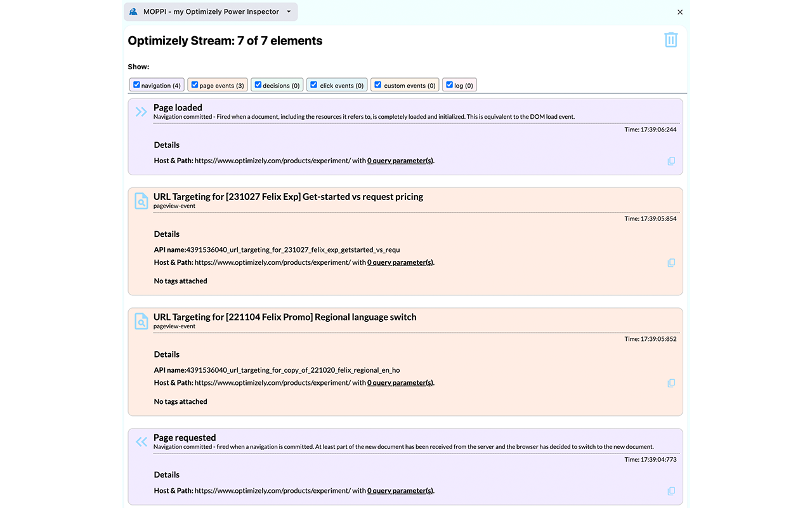The image size is (812, 508).
Task: Uncheck the click events (0) filter
Action: tap(313, 85)
